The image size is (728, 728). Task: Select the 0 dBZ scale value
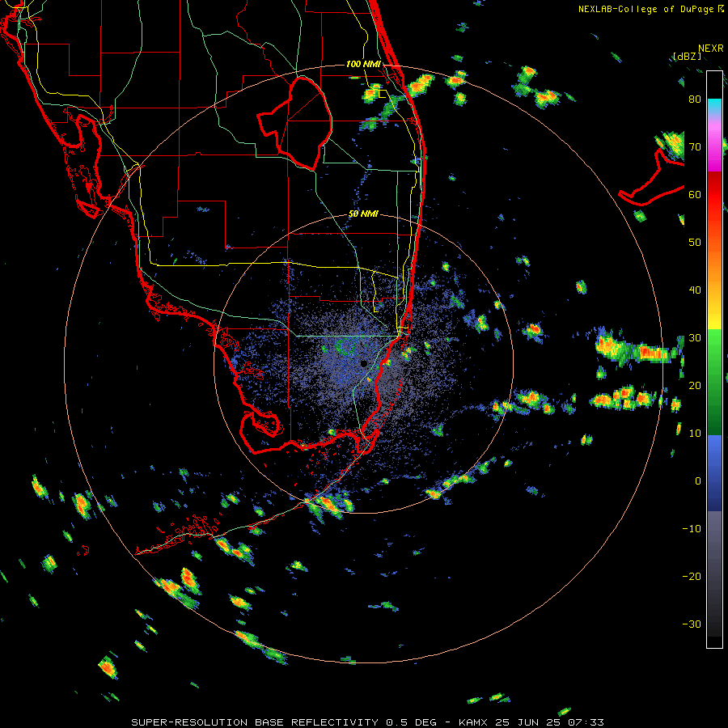coord(698,481)
